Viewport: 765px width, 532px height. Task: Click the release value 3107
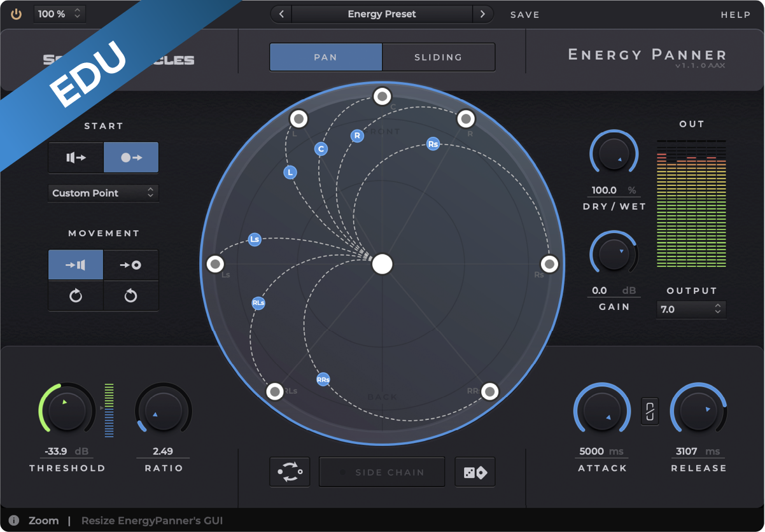click(x=687, y=451)
